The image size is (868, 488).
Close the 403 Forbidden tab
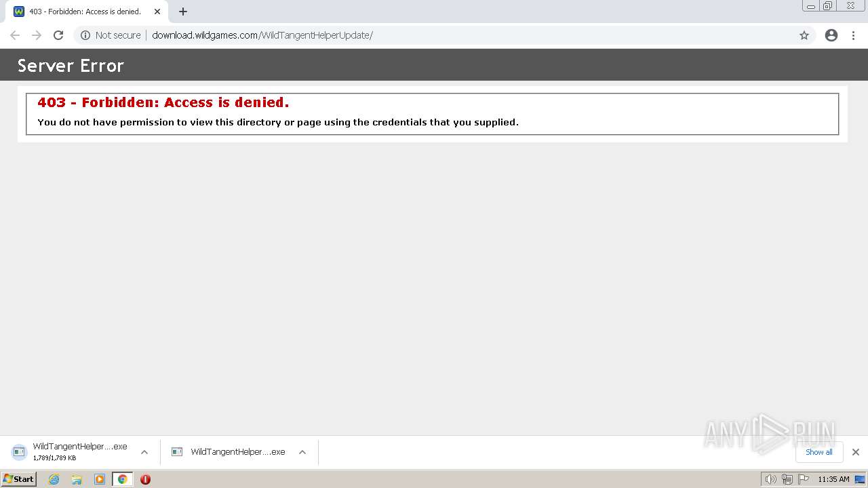click(x=157, y=12)
